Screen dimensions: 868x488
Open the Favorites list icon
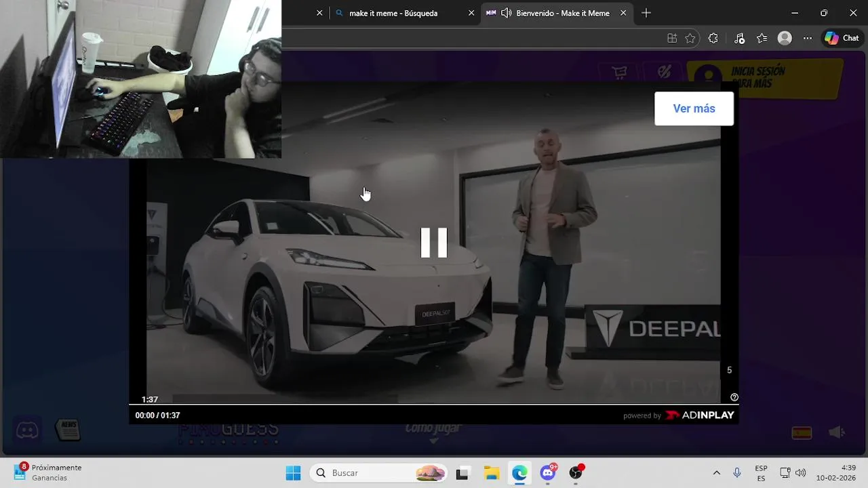762,39
